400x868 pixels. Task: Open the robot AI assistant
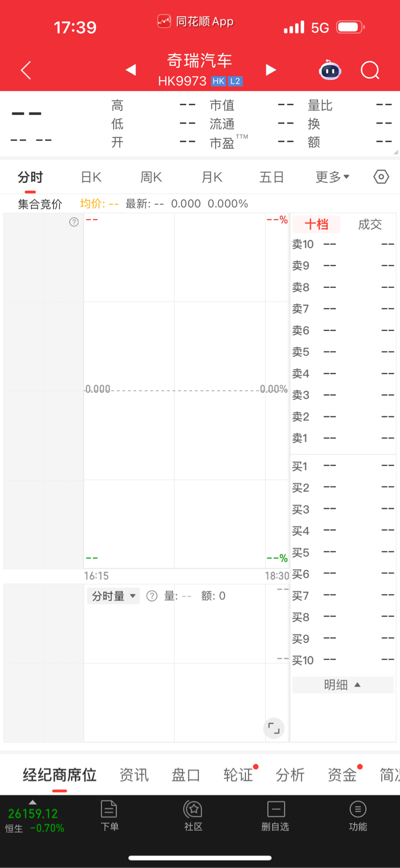click(x=330, y=70)
